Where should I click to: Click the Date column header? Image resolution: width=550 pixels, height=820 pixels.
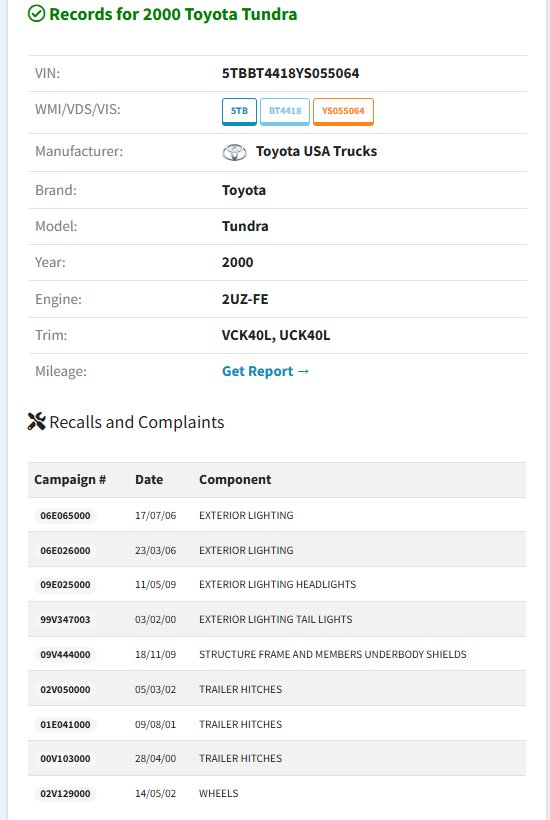[x=149, y=480]
